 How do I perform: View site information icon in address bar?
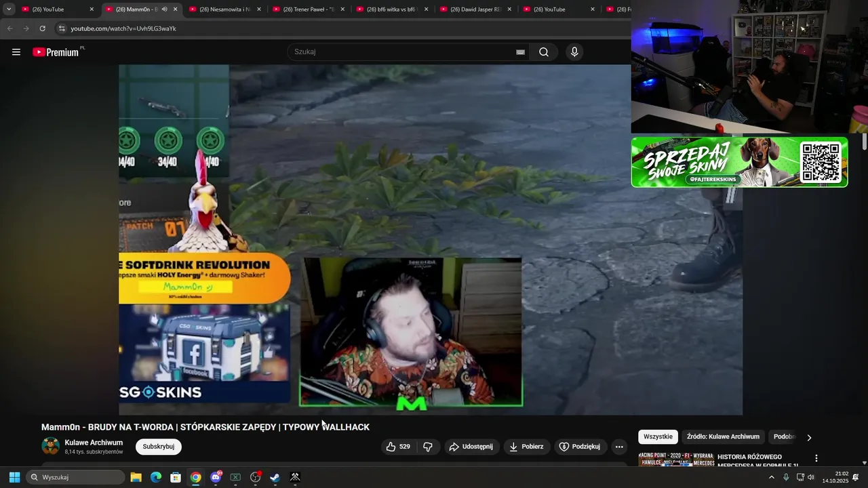[62, 28]
